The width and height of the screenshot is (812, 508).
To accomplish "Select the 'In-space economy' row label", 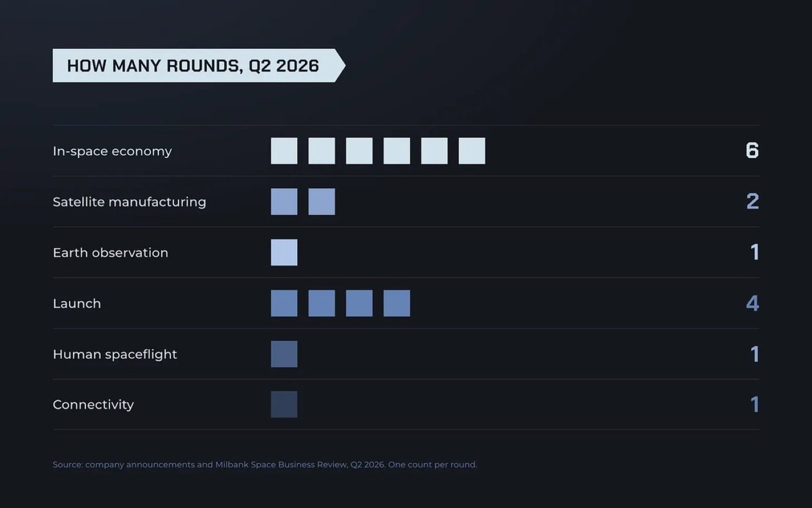I will 113,151.
